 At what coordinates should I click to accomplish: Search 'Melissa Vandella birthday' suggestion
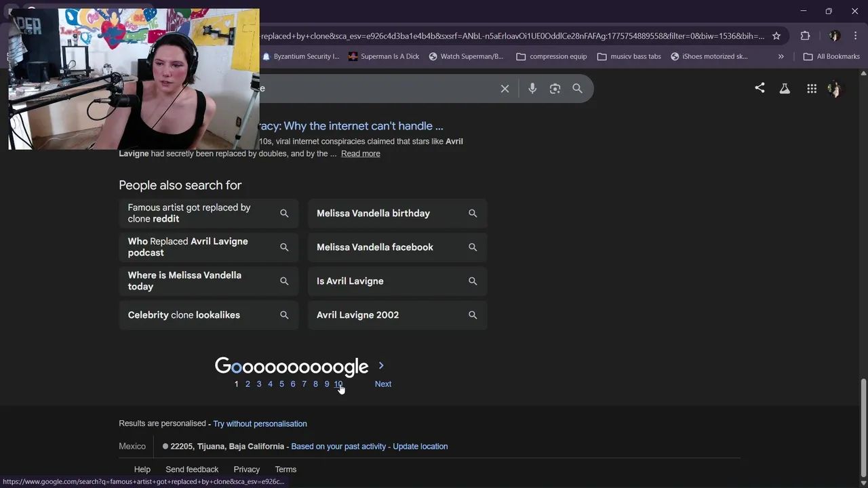(x=397, y=213)
